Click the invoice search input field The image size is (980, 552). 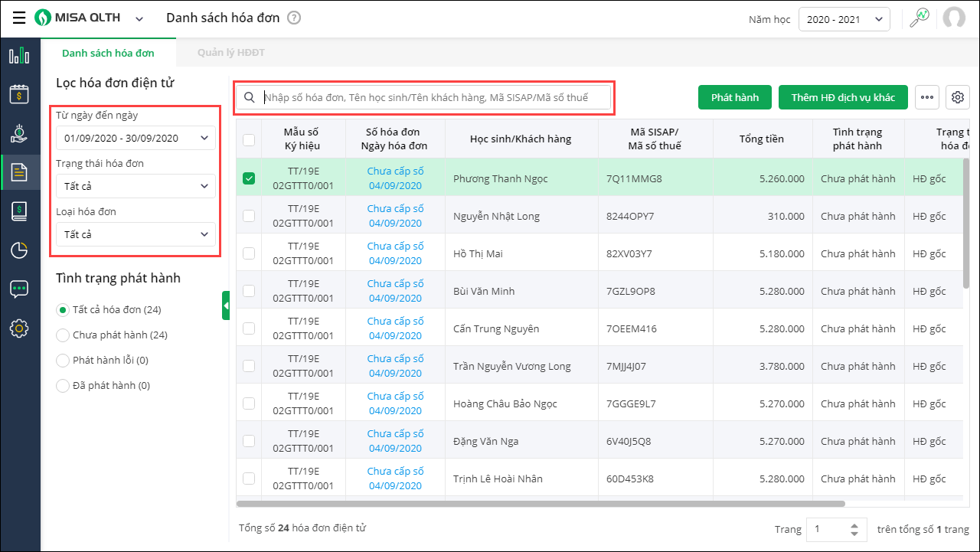point(434,97)
